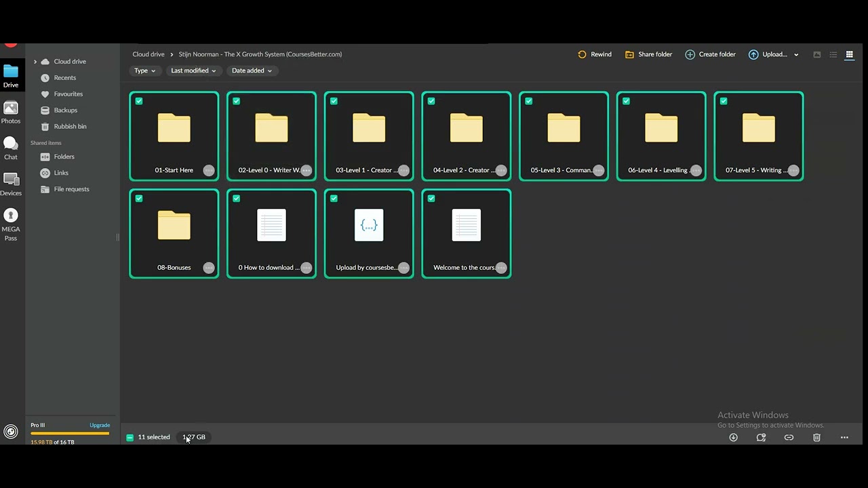Switch to list view
Screen dimensions: 868x488
833,54
